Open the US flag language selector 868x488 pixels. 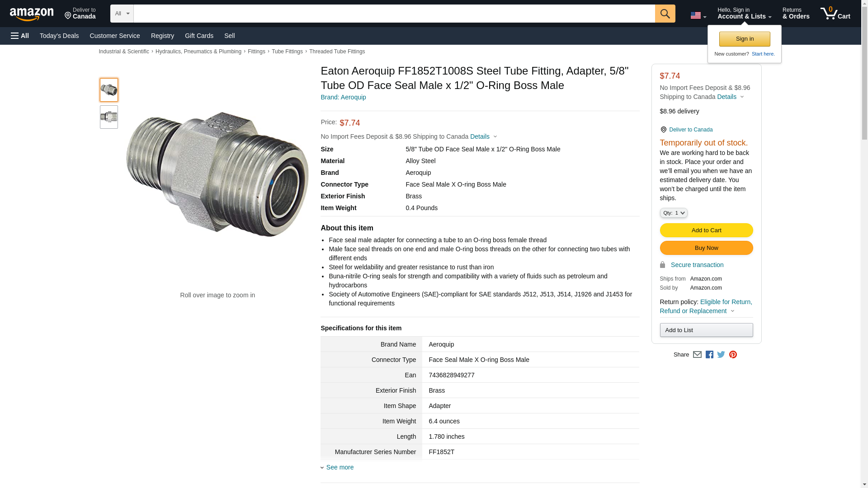[698, 15]
